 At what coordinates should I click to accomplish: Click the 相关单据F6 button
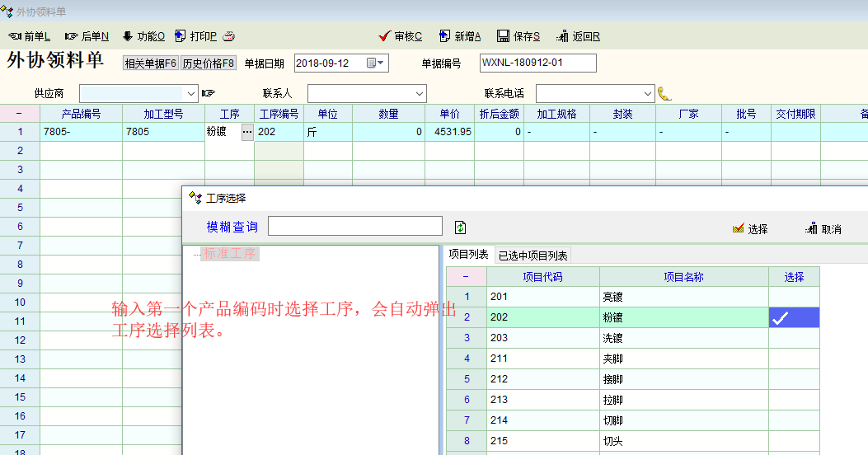[150, 63]
